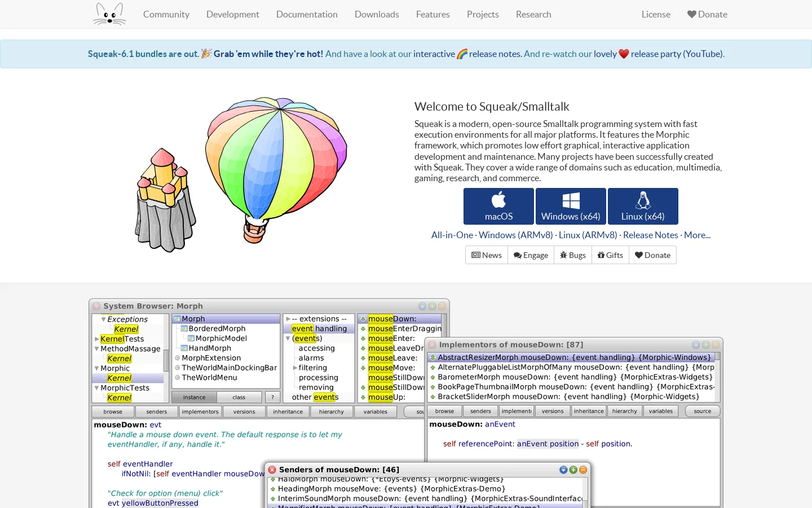Open the Community menu
This screenshot has width=812, height=508.
click(166, 14)
